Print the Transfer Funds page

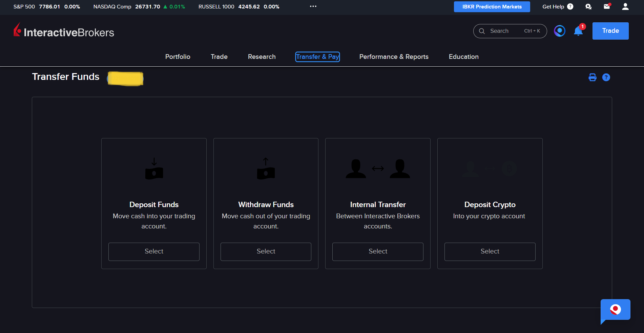[x=593, y=77]
